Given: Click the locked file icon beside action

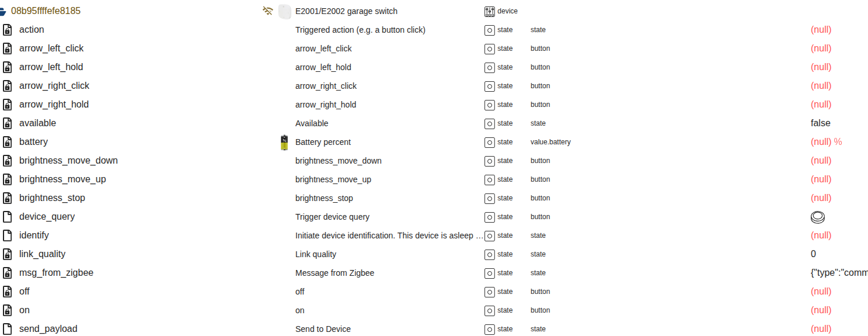Looking at the screenshot, I should pos(8,30).
